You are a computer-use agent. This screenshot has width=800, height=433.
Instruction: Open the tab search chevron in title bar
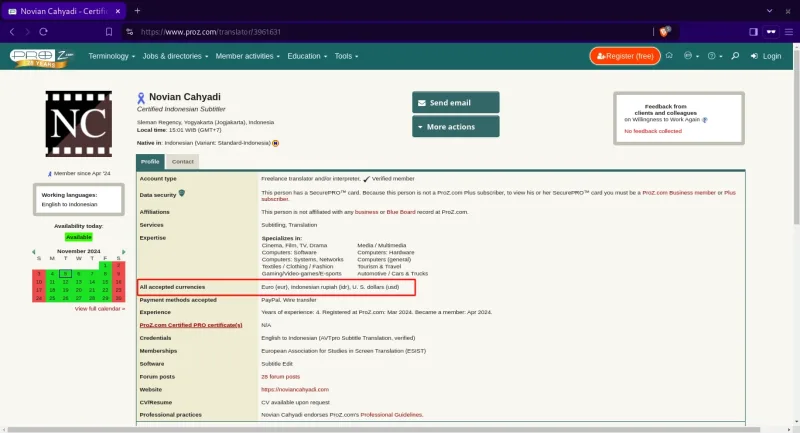click(769, 11)
